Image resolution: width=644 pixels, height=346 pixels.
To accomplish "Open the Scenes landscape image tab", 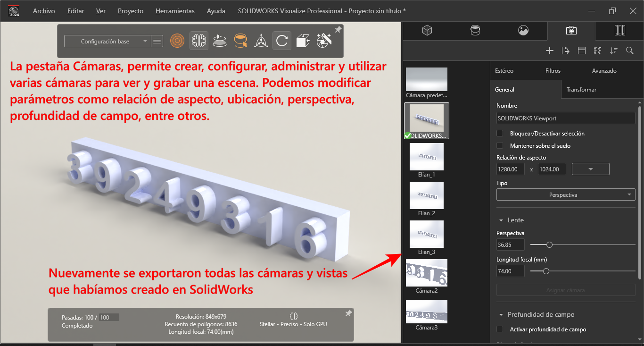I will [523, 31].
